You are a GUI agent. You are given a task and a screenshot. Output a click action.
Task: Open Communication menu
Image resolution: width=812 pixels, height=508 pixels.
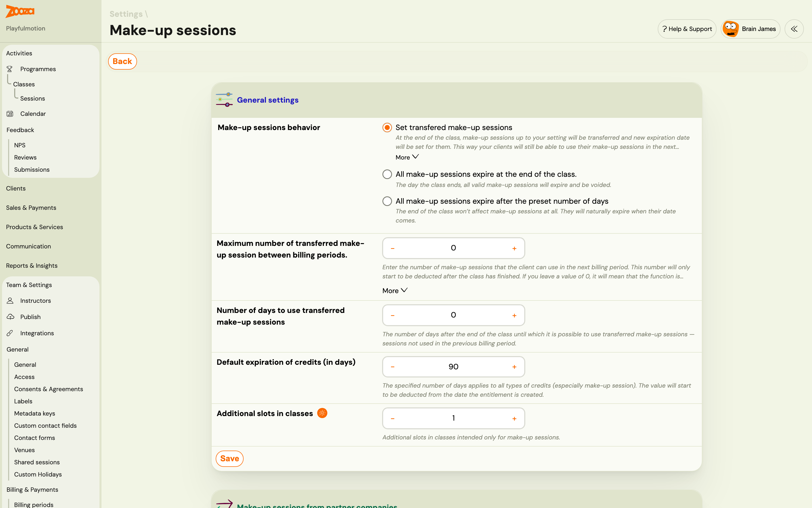pos(28,246)
